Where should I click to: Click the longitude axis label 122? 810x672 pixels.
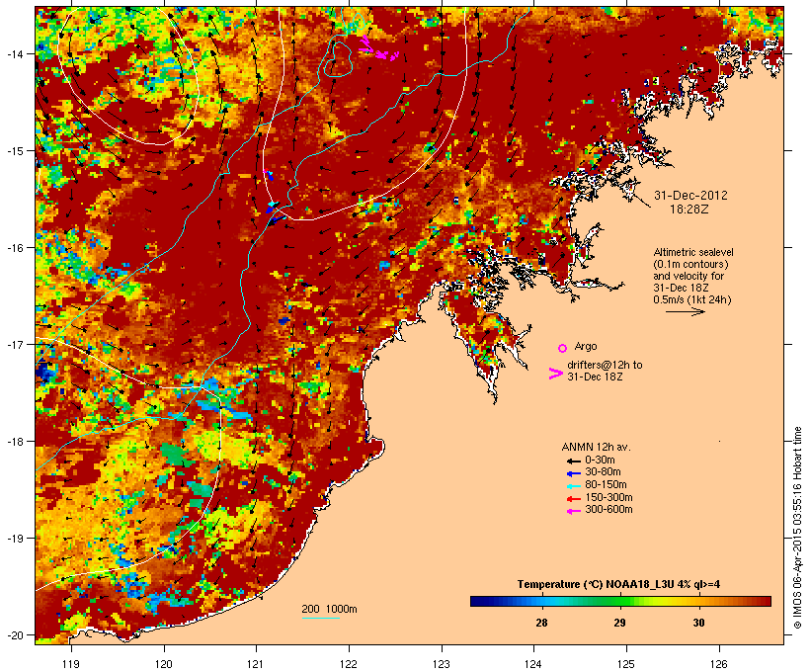tap(349, 664)
